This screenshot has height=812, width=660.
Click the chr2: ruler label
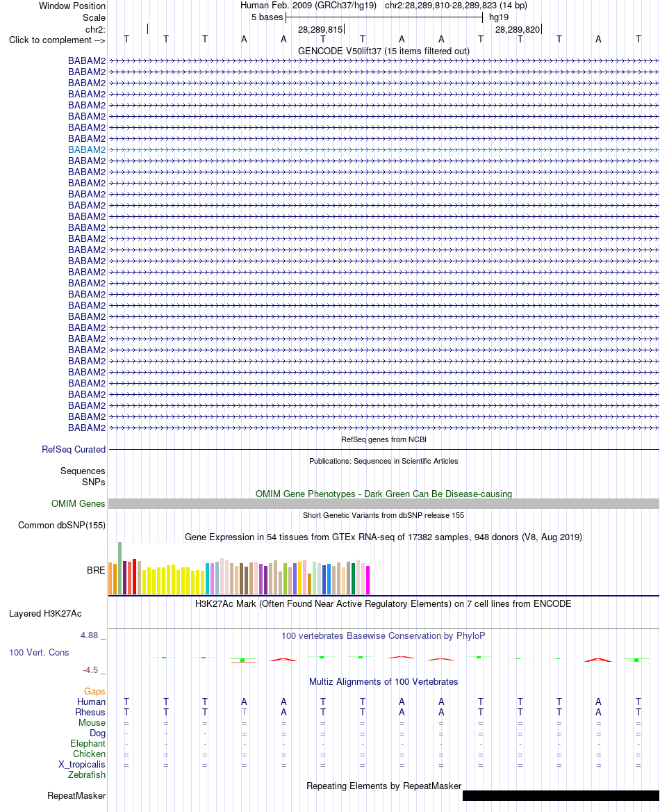pyautogui.click(x=95, y=29)
